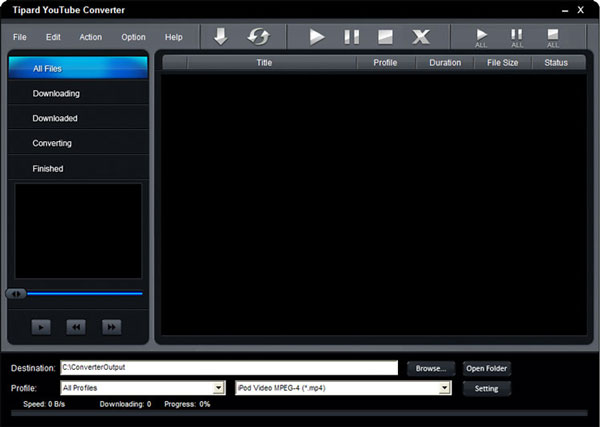Viewport: 600px width, 427px height.
Task: Open the Action menu
Action: pyautogui.click(x=90, y=37)
